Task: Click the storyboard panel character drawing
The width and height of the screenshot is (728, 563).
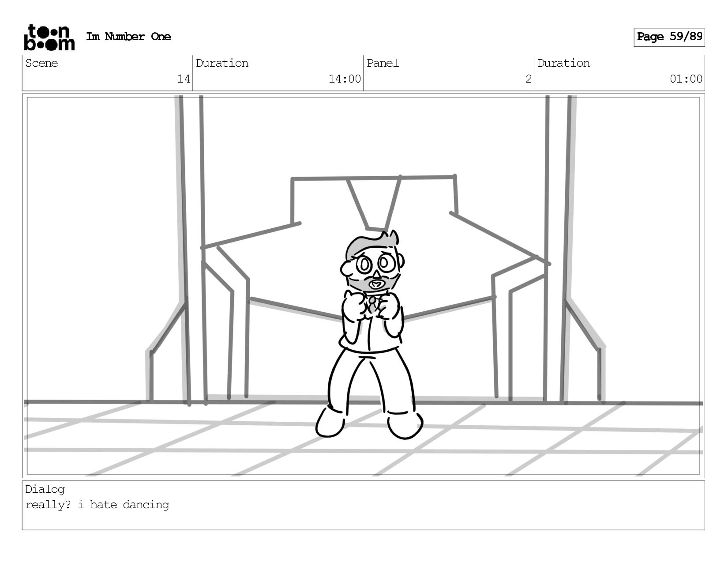Action: point(370,334)
